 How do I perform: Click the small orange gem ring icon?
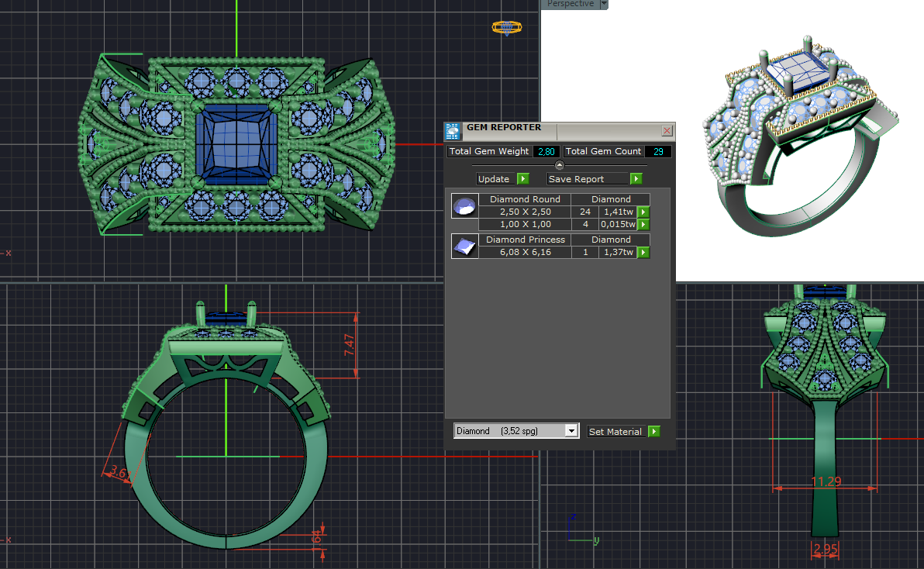pos(505,28)
